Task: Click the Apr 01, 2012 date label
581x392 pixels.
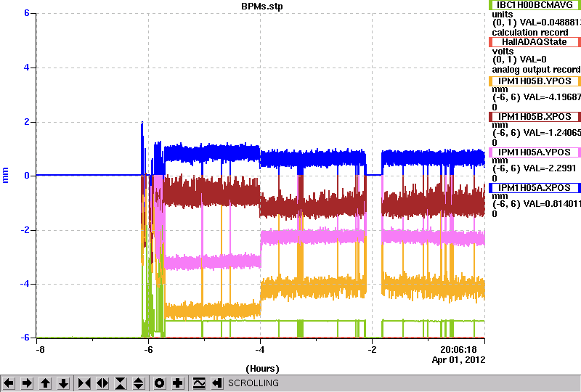Action: [x=459, y=360]
